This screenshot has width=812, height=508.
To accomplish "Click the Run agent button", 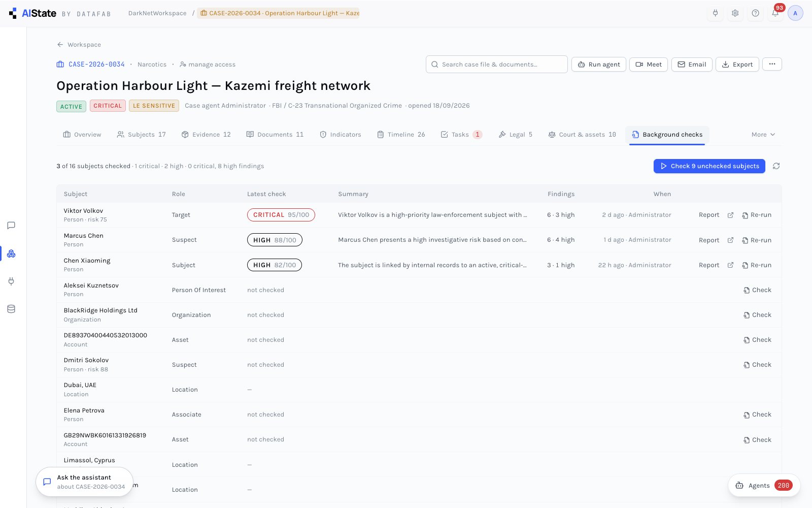I will (x=599, y=65).
